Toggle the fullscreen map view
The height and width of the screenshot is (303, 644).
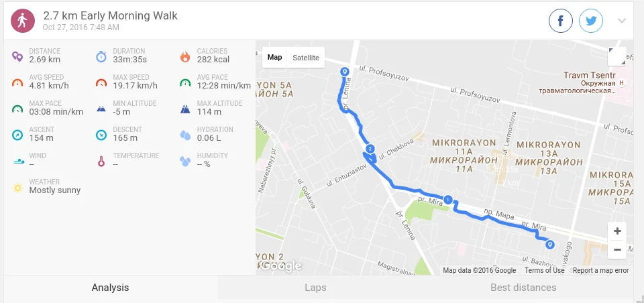click(x=617, y=56)
